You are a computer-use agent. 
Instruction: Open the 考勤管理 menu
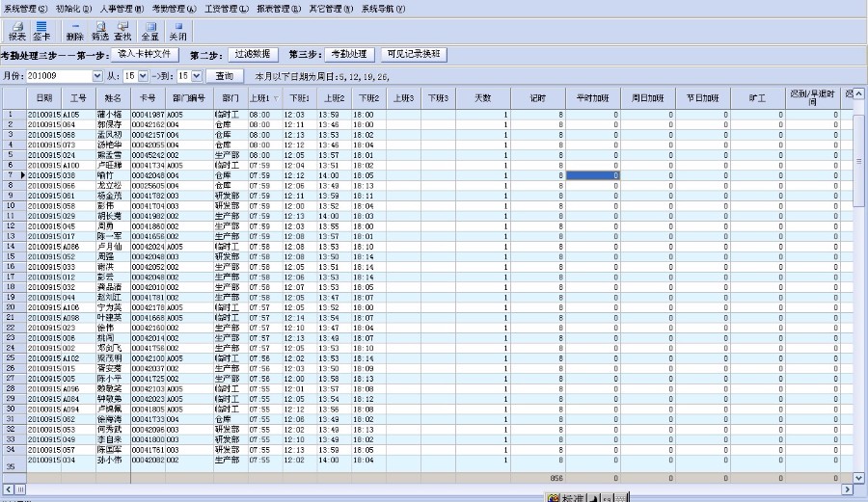[174, 9]
